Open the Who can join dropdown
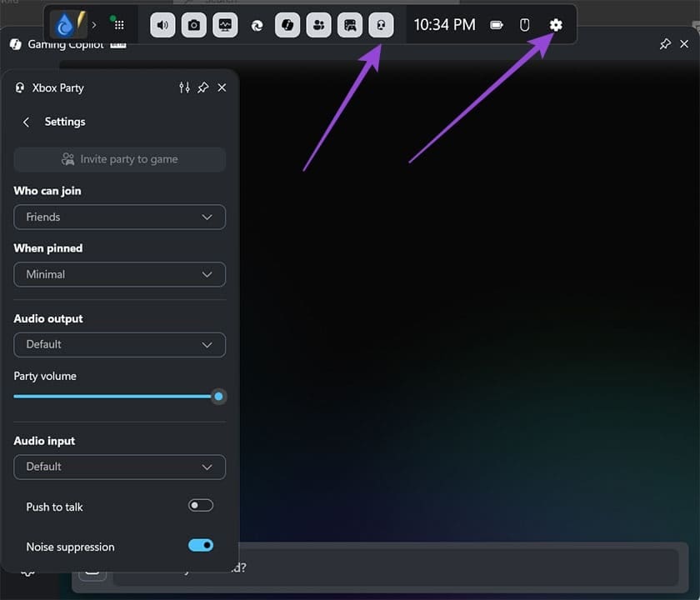 119,217
